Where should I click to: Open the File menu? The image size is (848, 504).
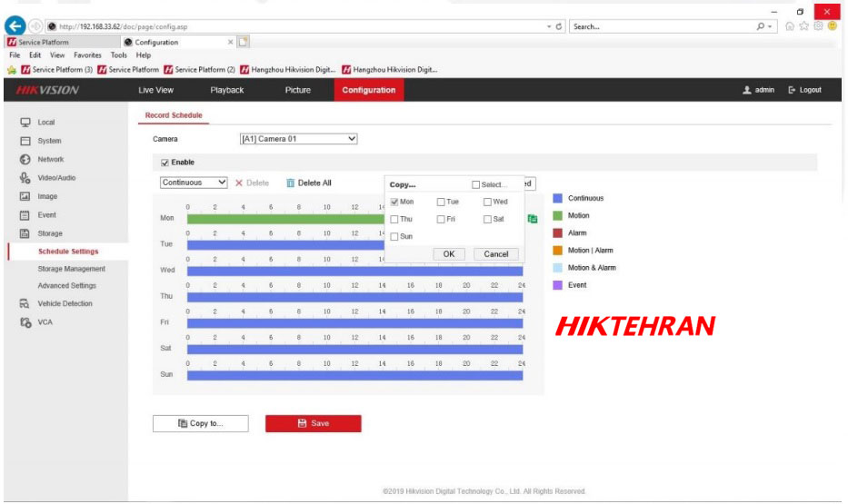(15, 55)
